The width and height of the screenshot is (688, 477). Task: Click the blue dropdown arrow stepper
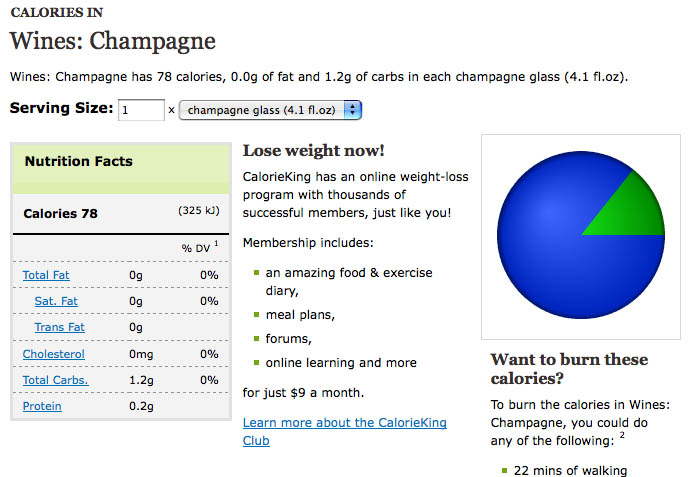click(x=352, y=110)
